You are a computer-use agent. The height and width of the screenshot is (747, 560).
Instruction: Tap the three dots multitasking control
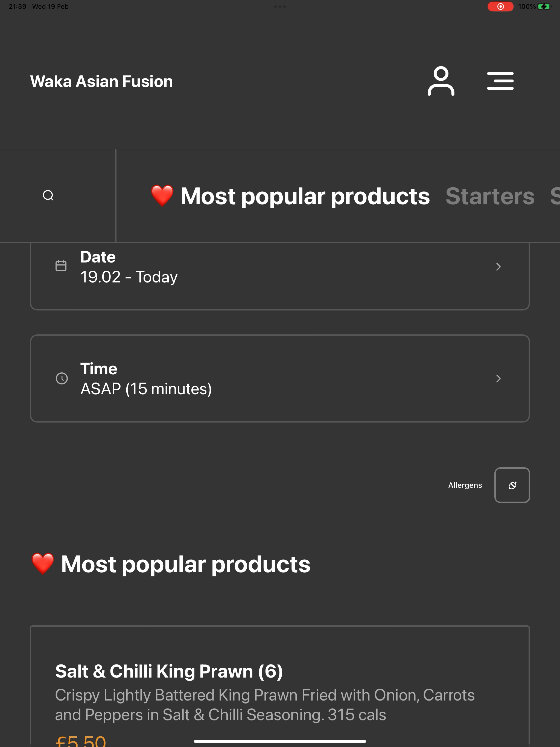coord(280,6)
